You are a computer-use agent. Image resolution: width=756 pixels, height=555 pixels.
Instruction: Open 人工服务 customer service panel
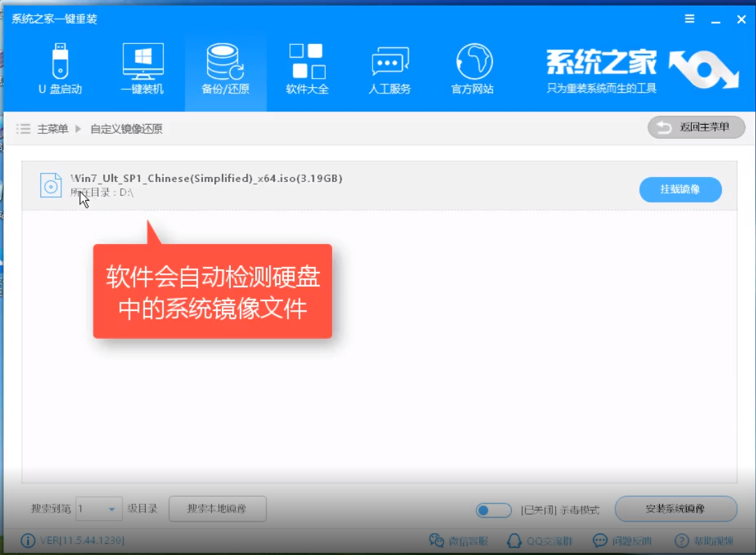point(389,66)
